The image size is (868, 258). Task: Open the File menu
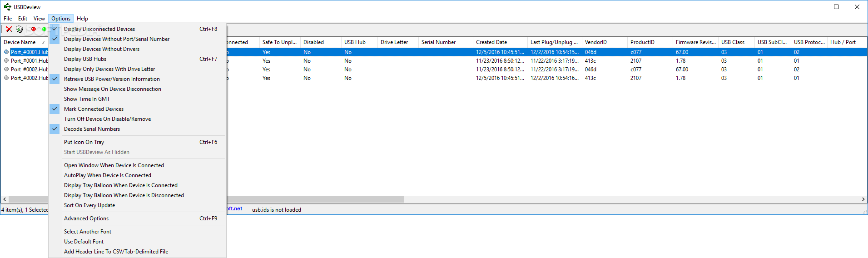[8, 19]
